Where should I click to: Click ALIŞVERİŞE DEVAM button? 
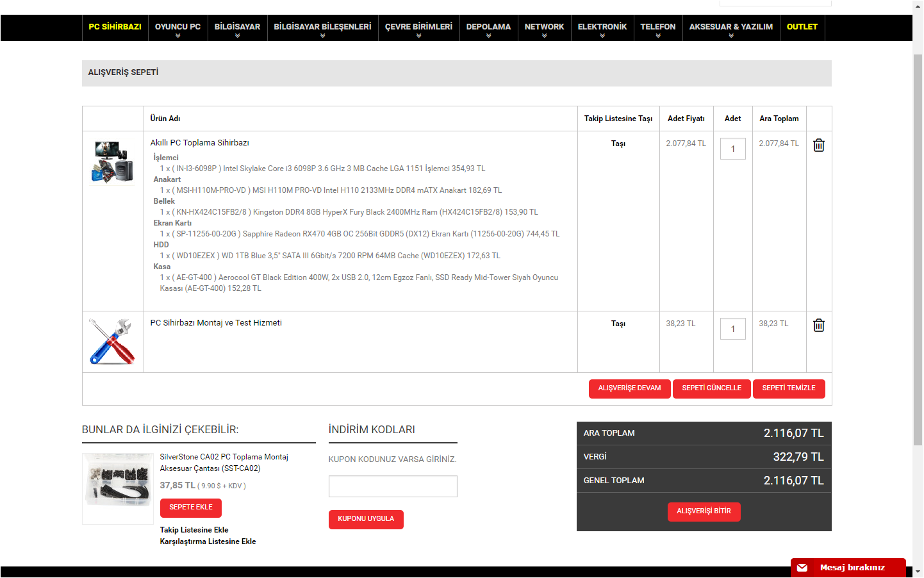[x=630, y=388]
